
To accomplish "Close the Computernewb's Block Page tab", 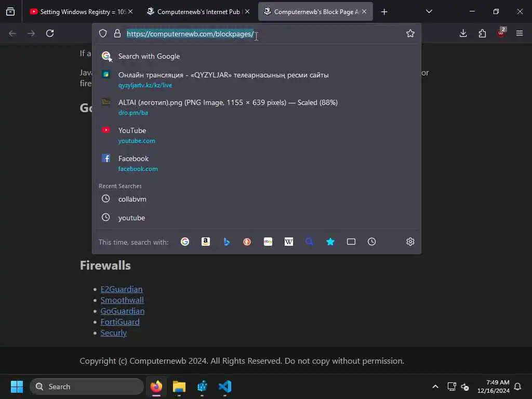I will click(364, 11).
